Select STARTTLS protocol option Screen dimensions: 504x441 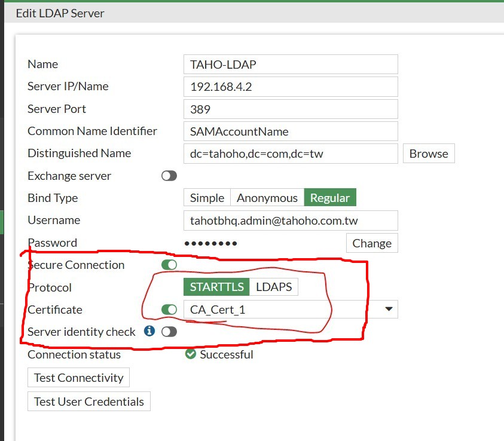pyautogui.click(x=216, y=287)
